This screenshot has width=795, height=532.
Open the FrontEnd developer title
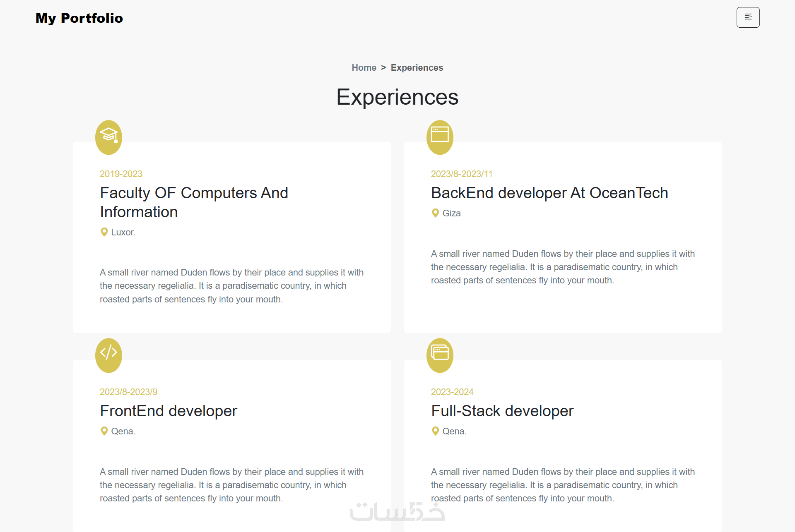tap(169, 411)
